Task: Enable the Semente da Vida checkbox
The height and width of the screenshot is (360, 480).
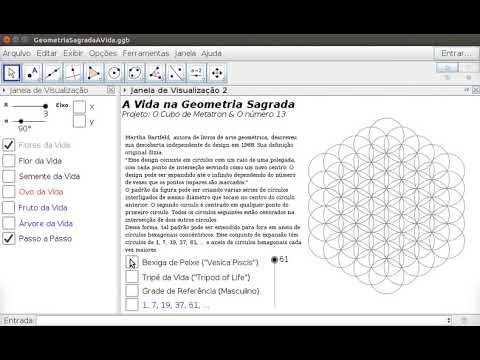Action: (9, 176)
